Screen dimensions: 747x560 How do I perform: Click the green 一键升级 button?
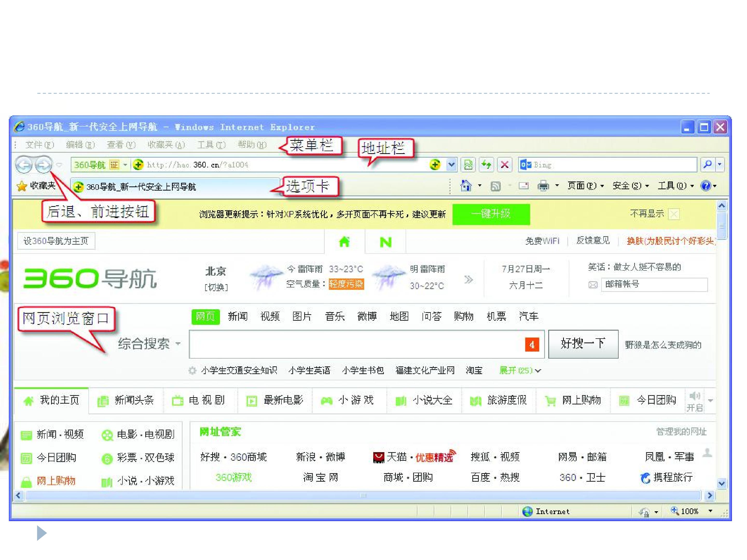pos(491,214)
